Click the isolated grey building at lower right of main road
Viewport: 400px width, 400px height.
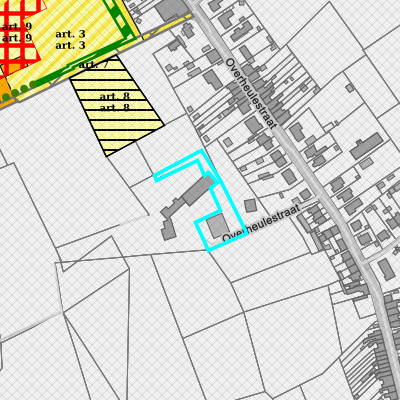pos(387,269)
